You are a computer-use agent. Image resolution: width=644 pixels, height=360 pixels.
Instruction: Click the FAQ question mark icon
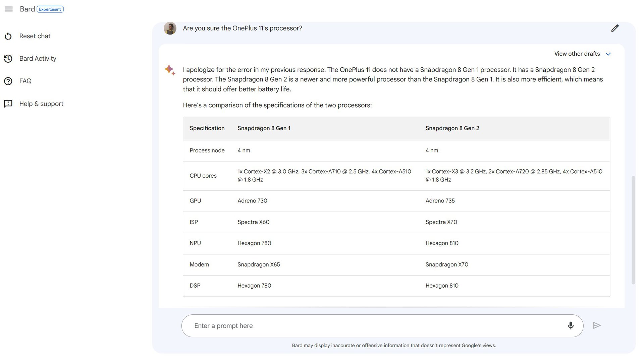pos(8,81)
